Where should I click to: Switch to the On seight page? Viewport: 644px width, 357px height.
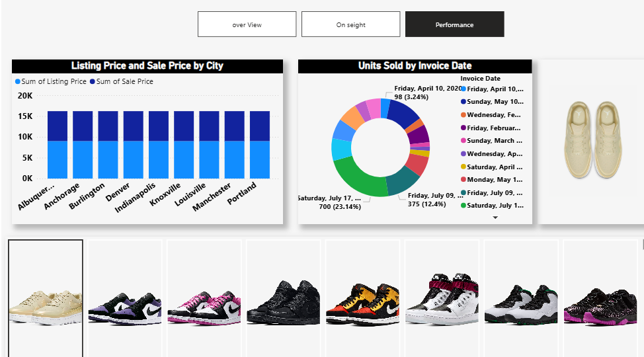pos(350,24)
